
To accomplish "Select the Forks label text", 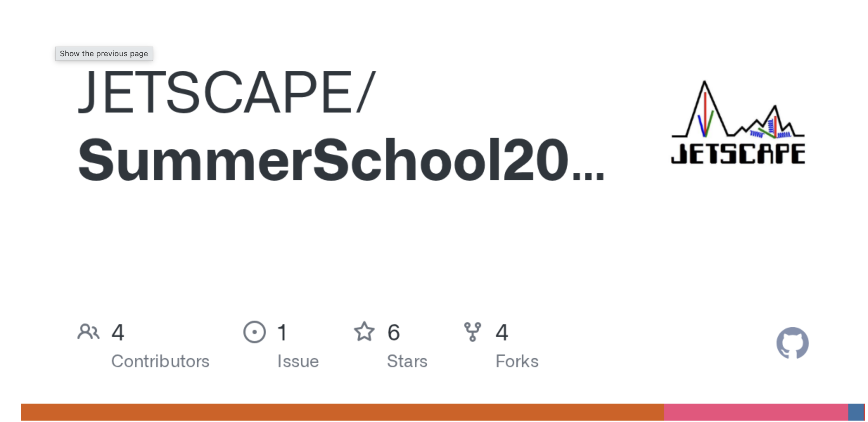I will point(517,361).
